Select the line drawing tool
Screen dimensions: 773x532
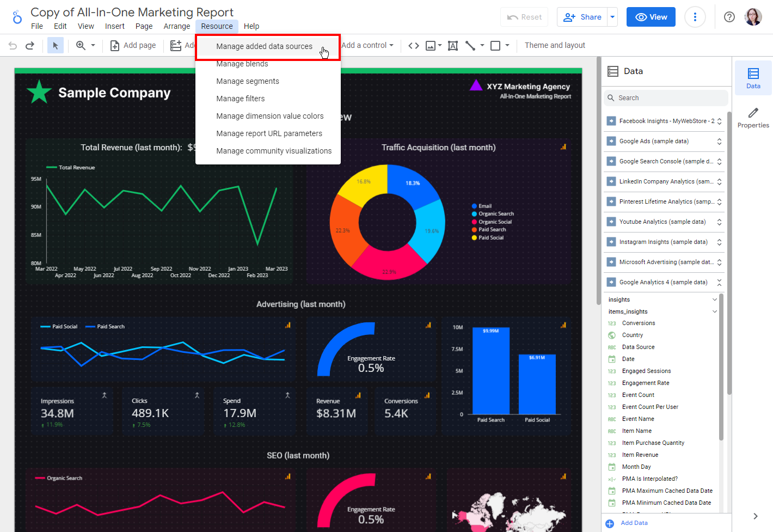[469, 45]
